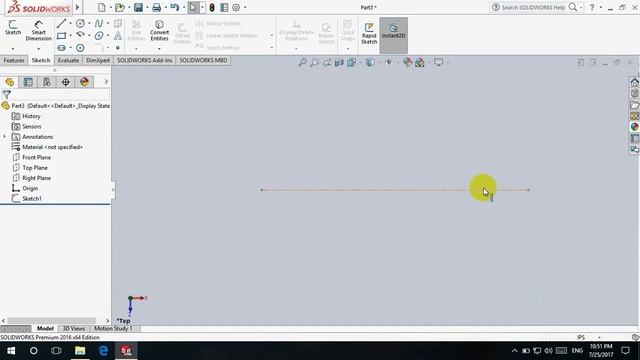Open Display Style cube icon
This screenshot has height=360, width=640.
(x=370, y=62)
